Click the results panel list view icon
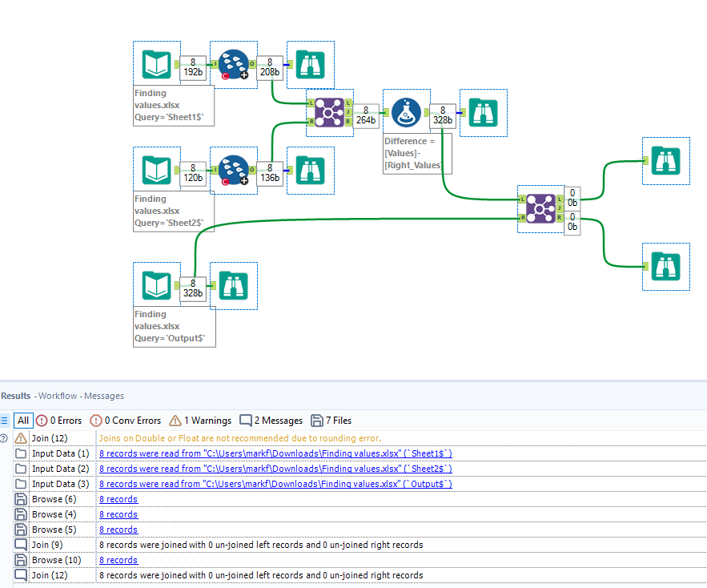707x588 pixels. pos(4,421)
